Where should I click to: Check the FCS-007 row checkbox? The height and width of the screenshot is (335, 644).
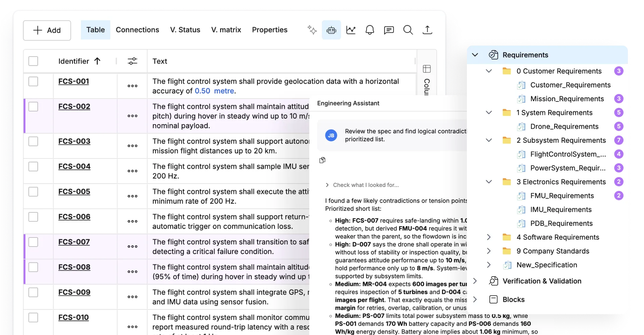pyautogui.click(x=33, y=242)
